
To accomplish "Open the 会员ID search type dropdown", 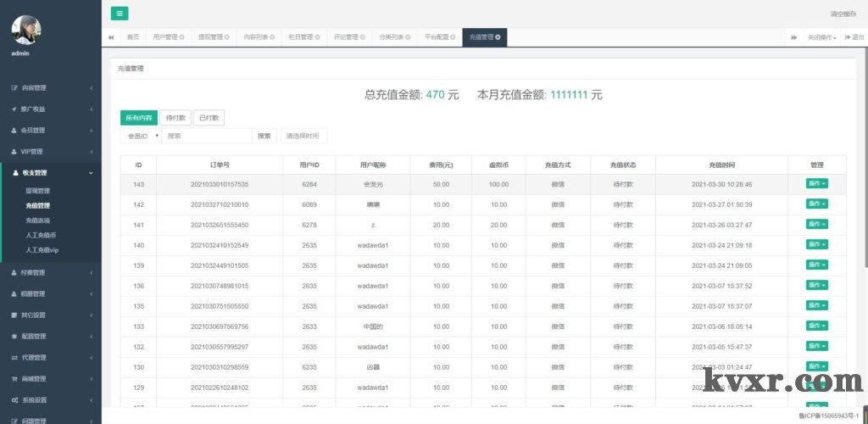I will point(140,136).
